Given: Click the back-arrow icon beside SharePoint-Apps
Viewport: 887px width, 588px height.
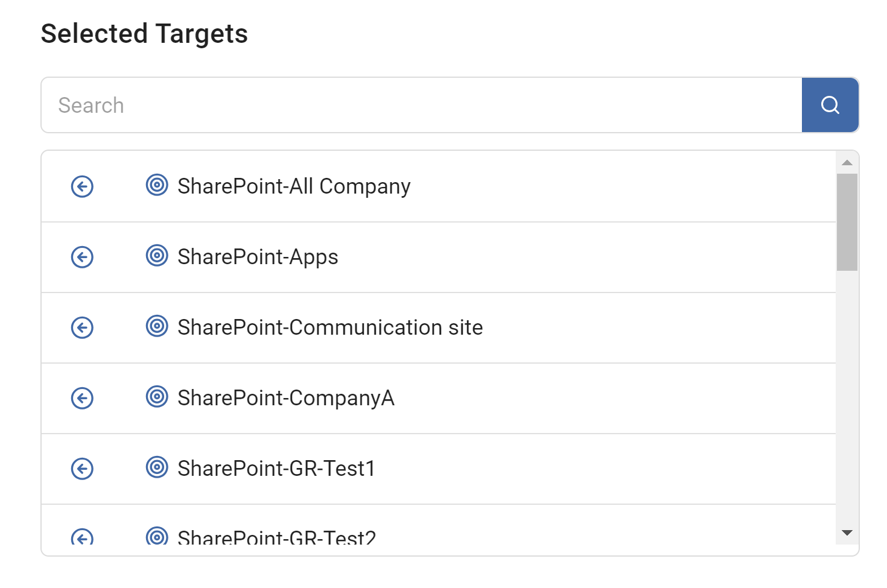Looking at the screenshot, I should [x=82, y=257].
